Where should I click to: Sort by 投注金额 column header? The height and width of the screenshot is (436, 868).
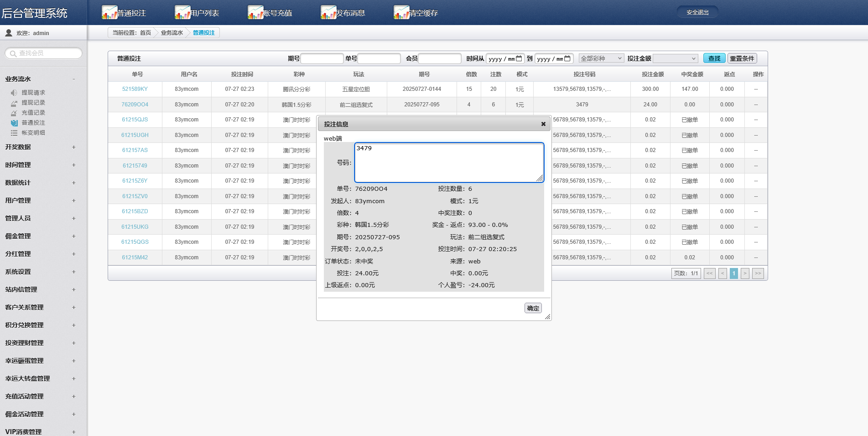(x=653, y=74)
